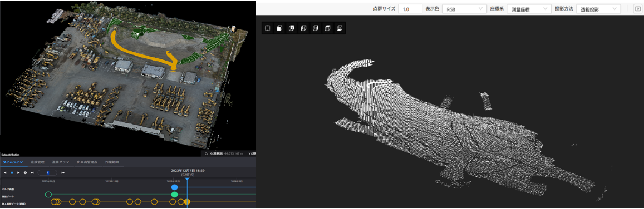Click the 2023年11月 timeline label

[x=111, y=181]
